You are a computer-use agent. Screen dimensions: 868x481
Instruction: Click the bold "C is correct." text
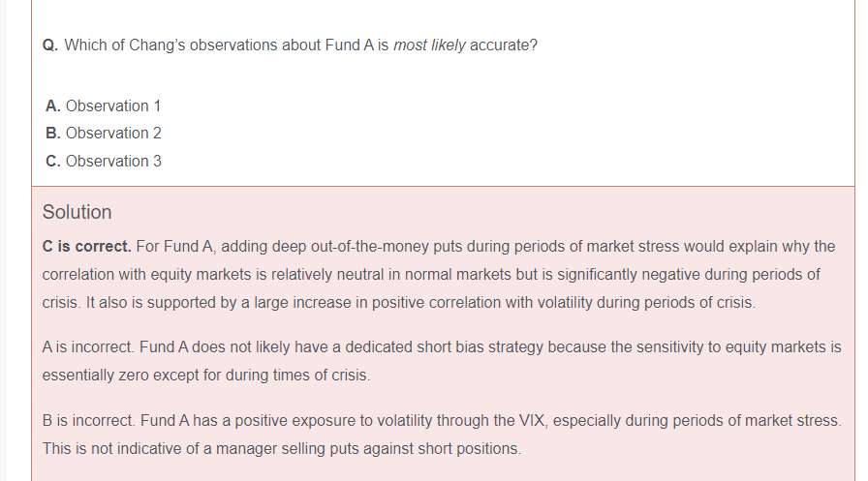[86, 247]
